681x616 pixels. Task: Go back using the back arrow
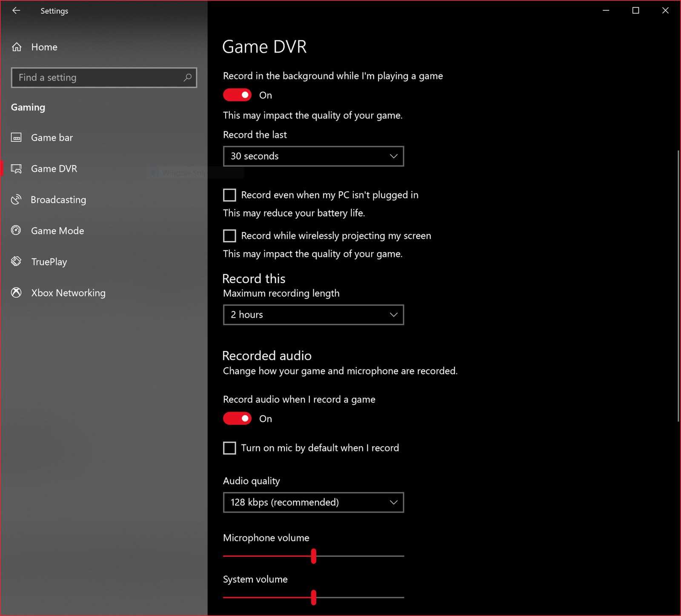(x=16, y=11)
